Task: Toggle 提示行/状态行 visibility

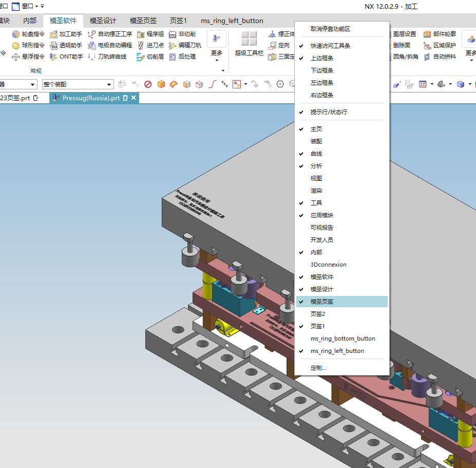Action: [x=342, y=112]
